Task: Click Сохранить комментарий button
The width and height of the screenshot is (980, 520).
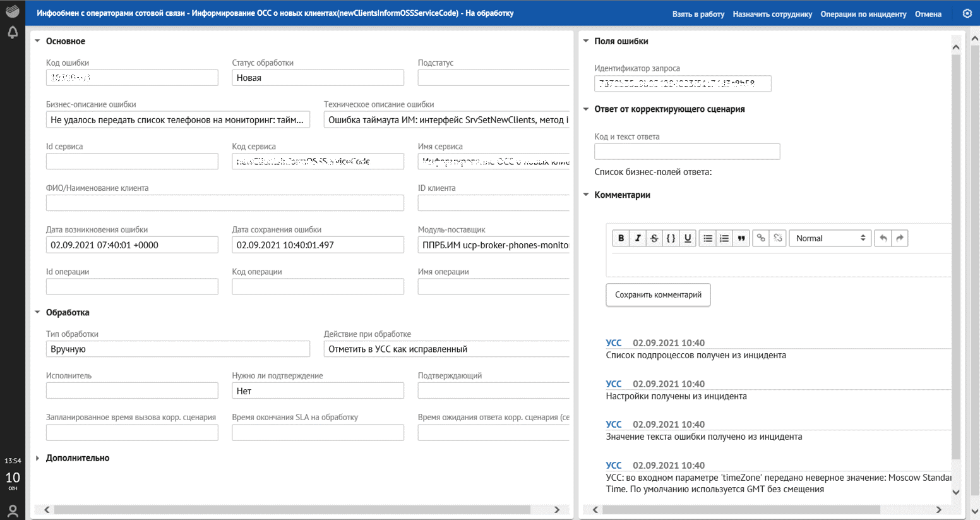Action: [658, 294]
